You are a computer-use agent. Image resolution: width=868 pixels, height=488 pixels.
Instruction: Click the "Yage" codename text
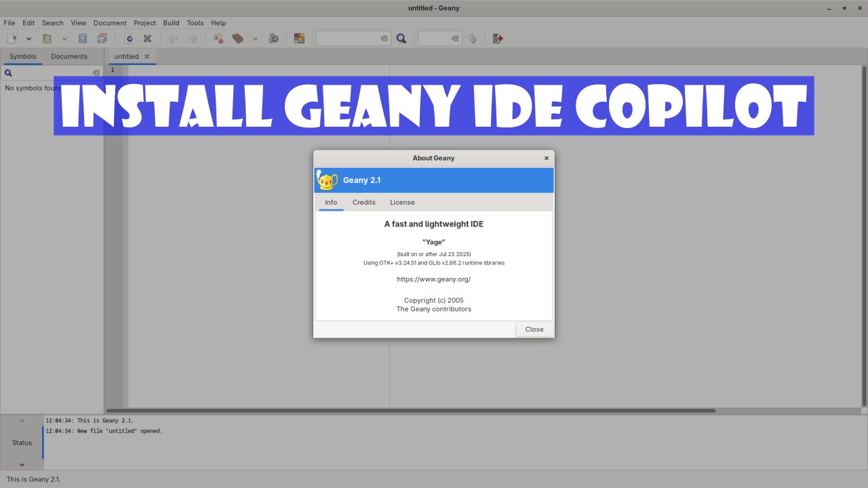434,242
